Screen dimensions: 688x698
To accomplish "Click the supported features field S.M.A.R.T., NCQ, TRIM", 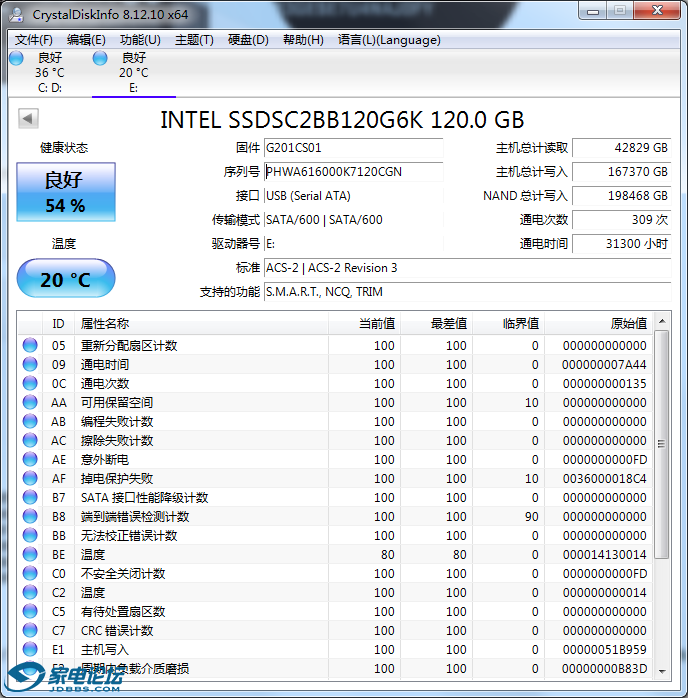I will pyautogui.click(x=467, y=292).
